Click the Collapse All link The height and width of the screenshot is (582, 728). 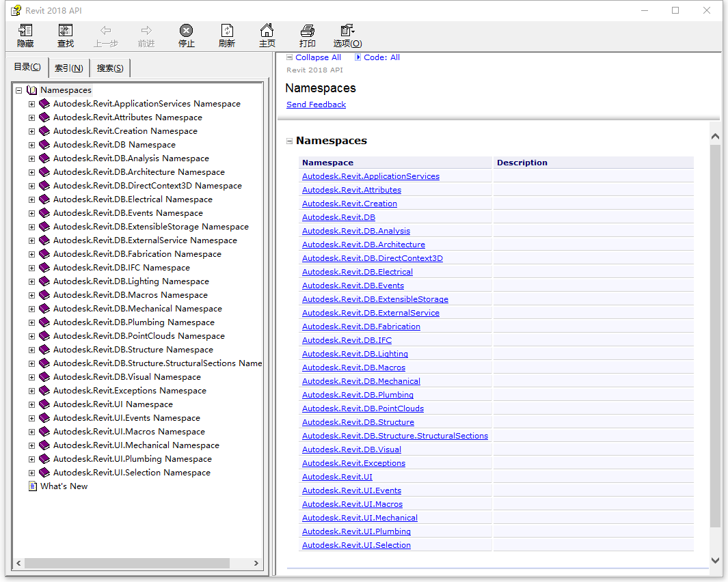[318, 57]
